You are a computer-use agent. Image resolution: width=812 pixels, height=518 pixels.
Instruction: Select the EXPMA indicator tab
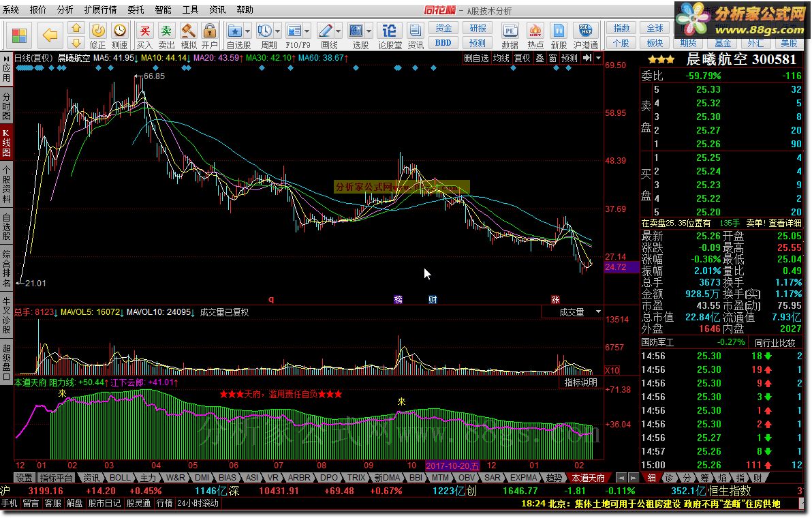[523, 478]
